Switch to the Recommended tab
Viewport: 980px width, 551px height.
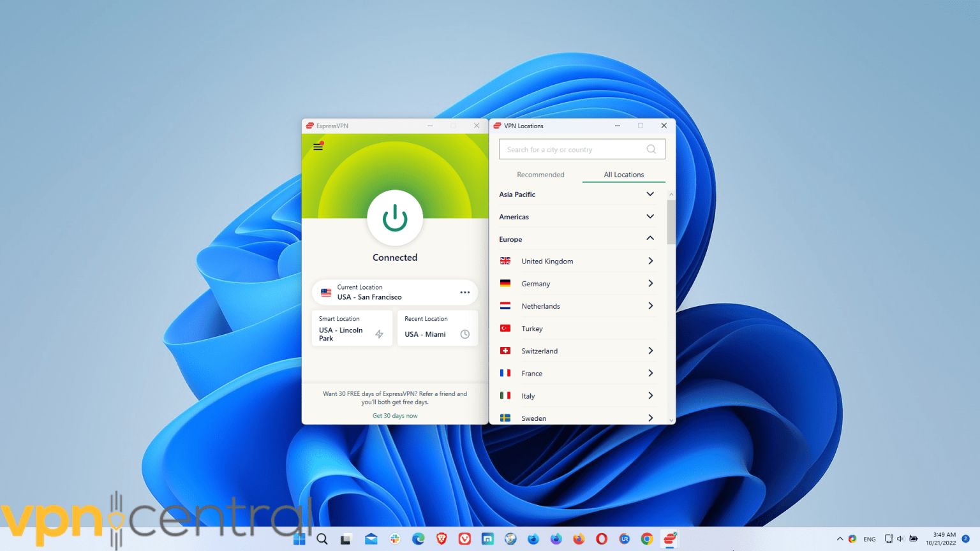click(x=540, y=175)
